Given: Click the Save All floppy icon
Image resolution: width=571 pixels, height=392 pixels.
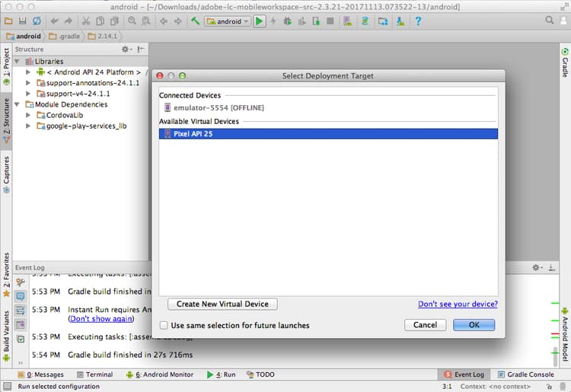Looking at the screenshot, I should click(x=23, y=21).
